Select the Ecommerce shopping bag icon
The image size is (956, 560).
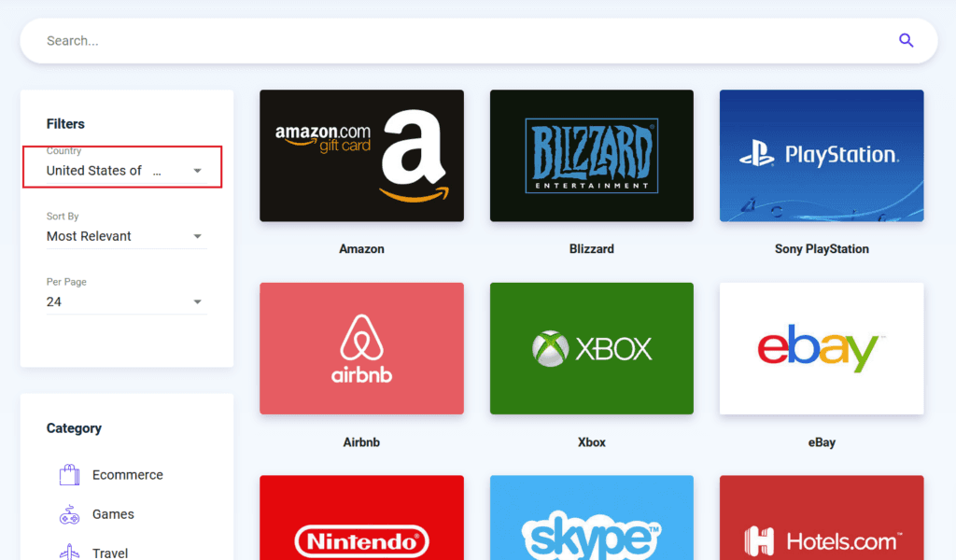click(x=69, y=475)
